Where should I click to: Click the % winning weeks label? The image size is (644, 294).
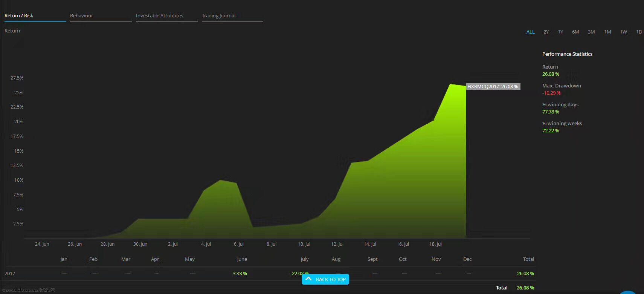click(x=562, y=124)
